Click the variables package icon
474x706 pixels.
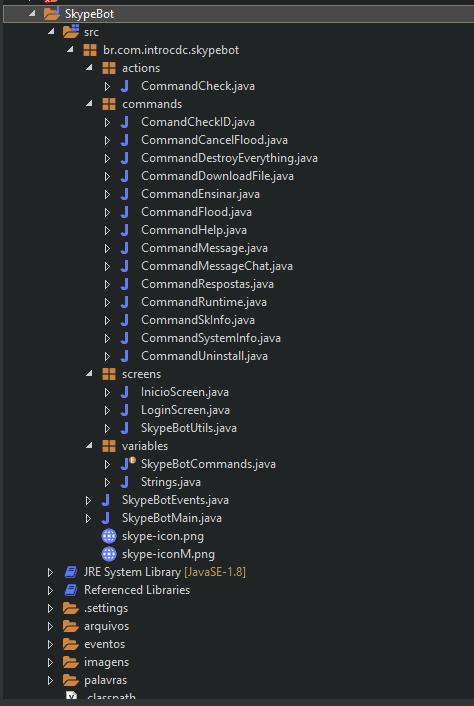click(x=109, y=446)
